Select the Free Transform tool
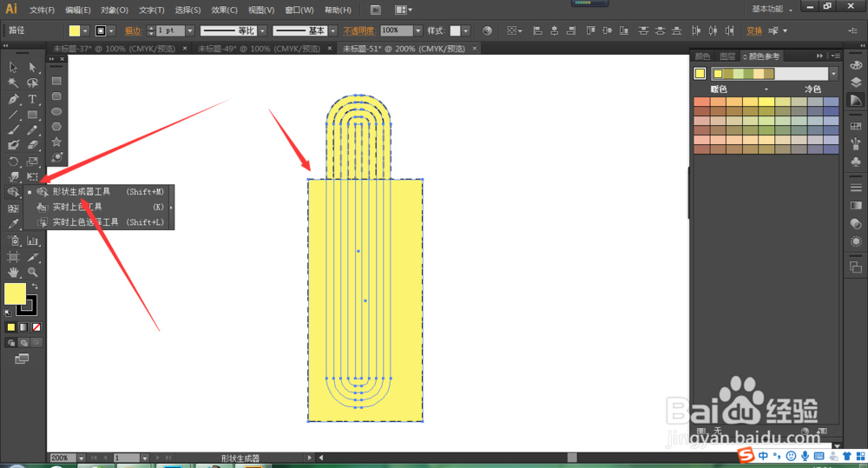The image size is (868, 468). coord(32,177)
